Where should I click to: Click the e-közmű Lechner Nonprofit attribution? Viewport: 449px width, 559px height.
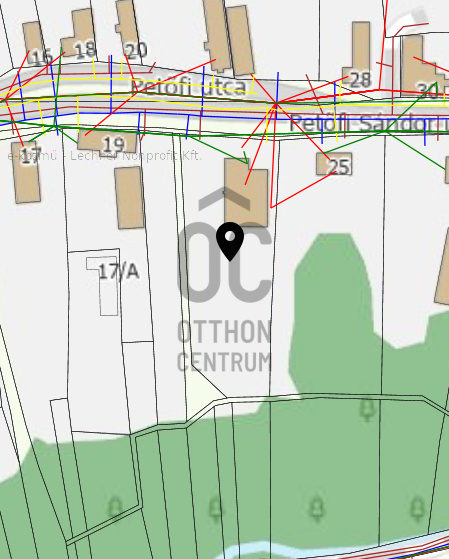coord(104,156)
